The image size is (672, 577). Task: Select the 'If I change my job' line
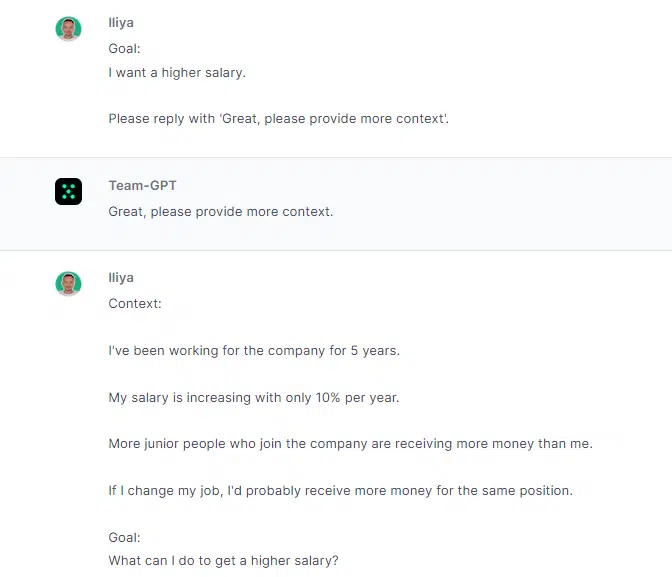click(x=341, y=490)
